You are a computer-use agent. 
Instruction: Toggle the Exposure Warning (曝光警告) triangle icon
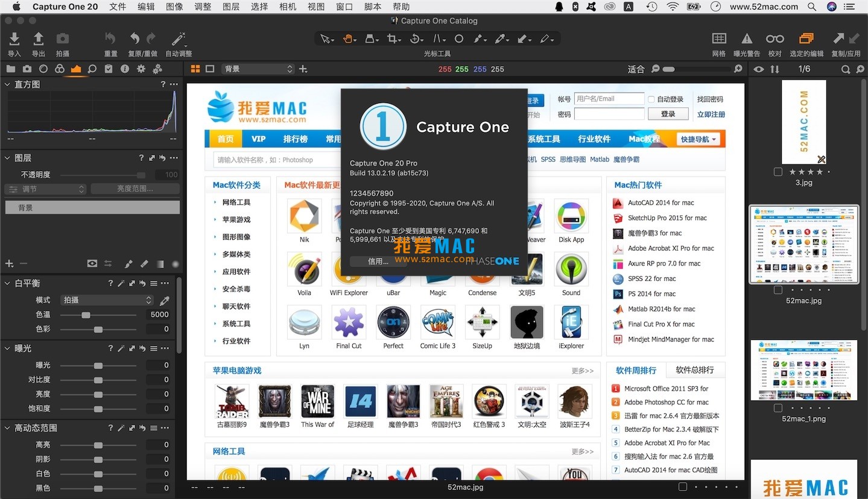click(747, 39)
